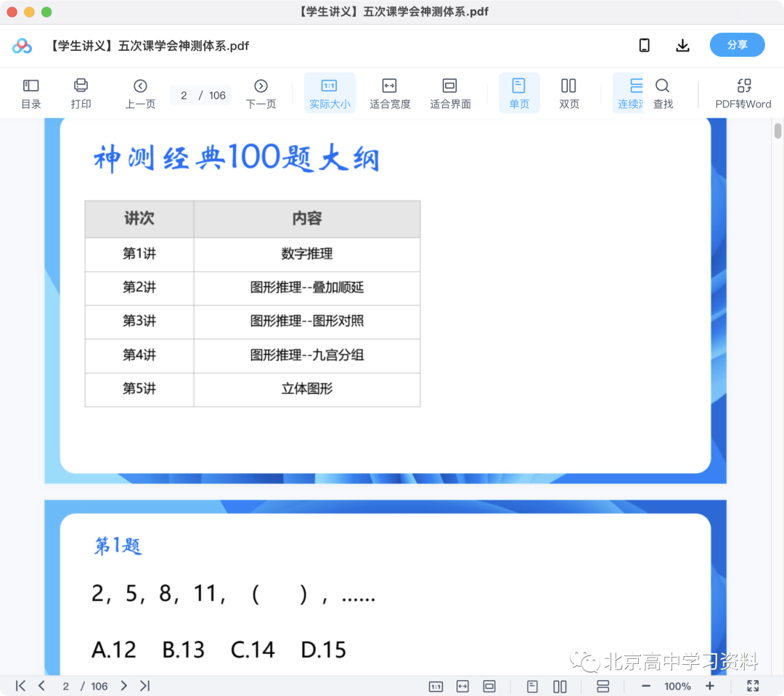This screenshot has height=696, width=784.
Task: Click table cell 图形推理--图形对照
Action: click(x=307, y=321)
